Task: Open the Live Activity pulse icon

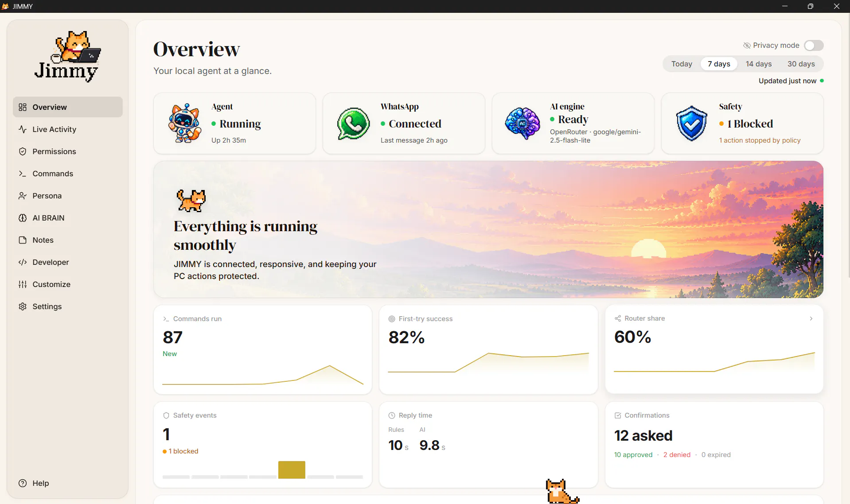Action: 23,129
